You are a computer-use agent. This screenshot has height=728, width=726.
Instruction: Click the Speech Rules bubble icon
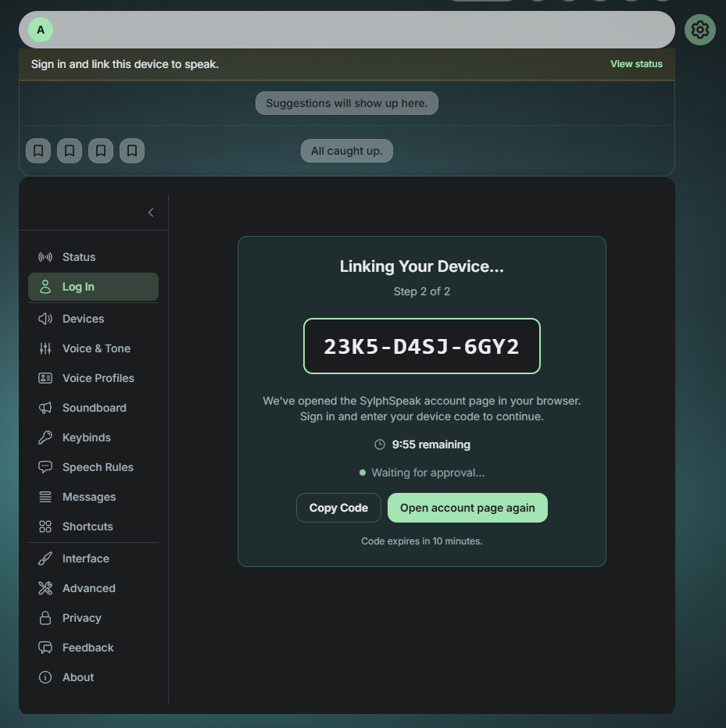coord(45,468)
